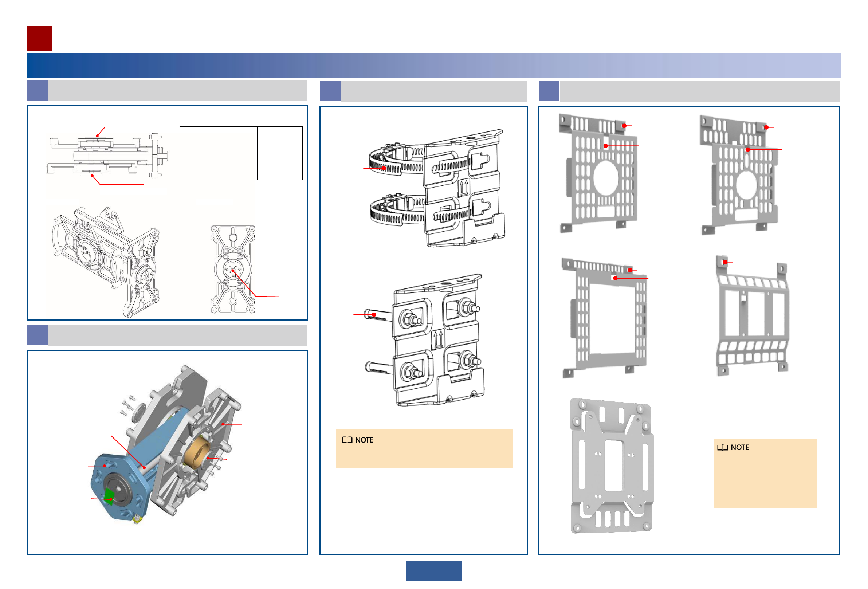Click the red callout dot on expansion bolt

click(374, 315)
